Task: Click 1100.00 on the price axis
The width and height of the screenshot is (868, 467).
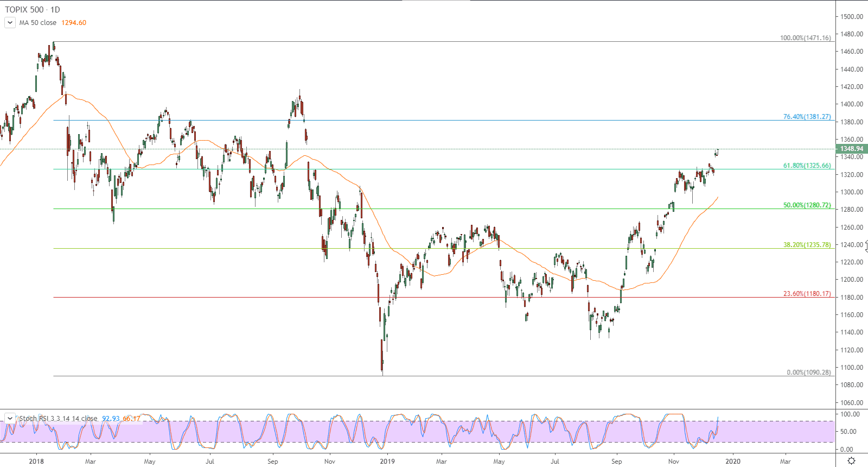Action: (852, 368)
